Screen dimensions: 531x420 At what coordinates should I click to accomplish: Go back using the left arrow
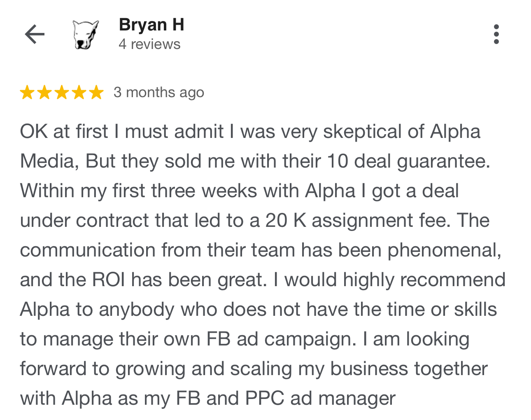35,34
